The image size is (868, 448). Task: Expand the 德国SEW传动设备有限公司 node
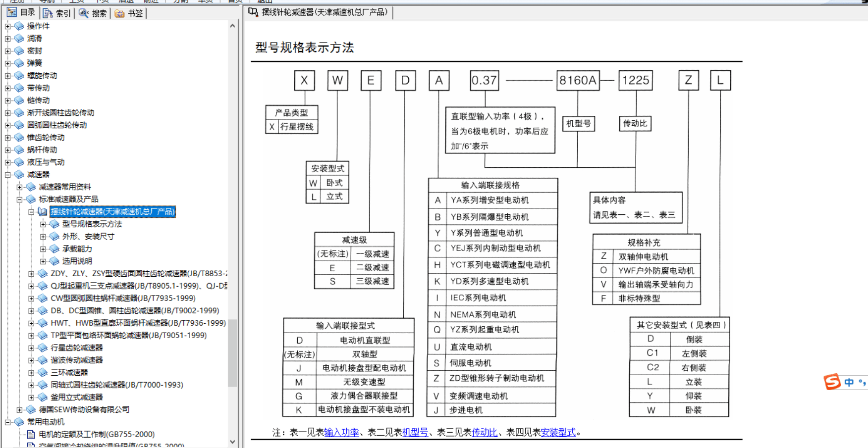click(19, 409)
